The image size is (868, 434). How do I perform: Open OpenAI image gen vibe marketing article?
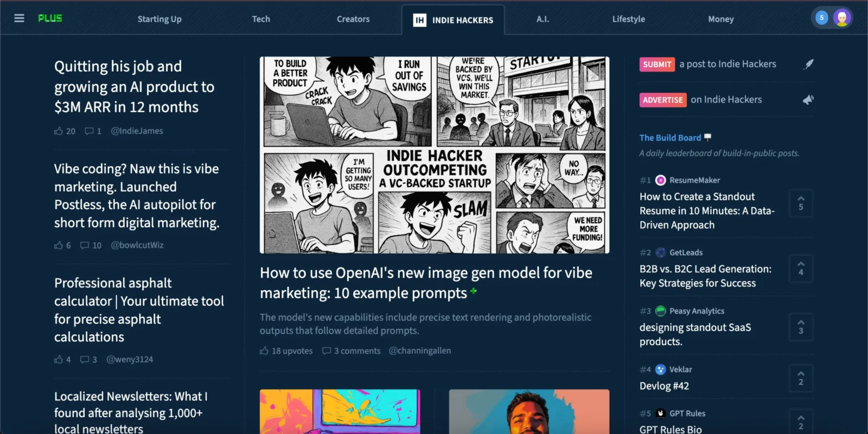(426, 283)
